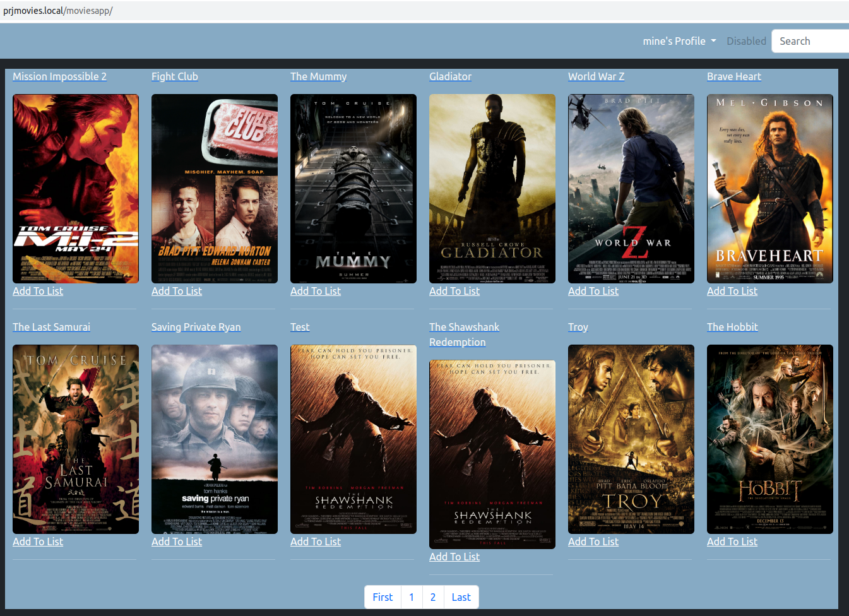
Task: Add The Mummy to list
Action: coord(316,291)
